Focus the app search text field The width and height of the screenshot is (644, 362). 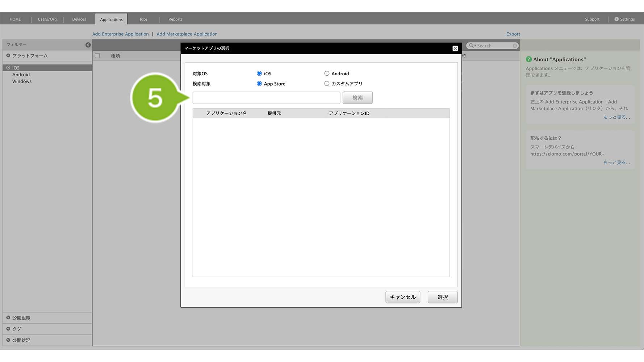pyautogui.click(x=266, y=98)
